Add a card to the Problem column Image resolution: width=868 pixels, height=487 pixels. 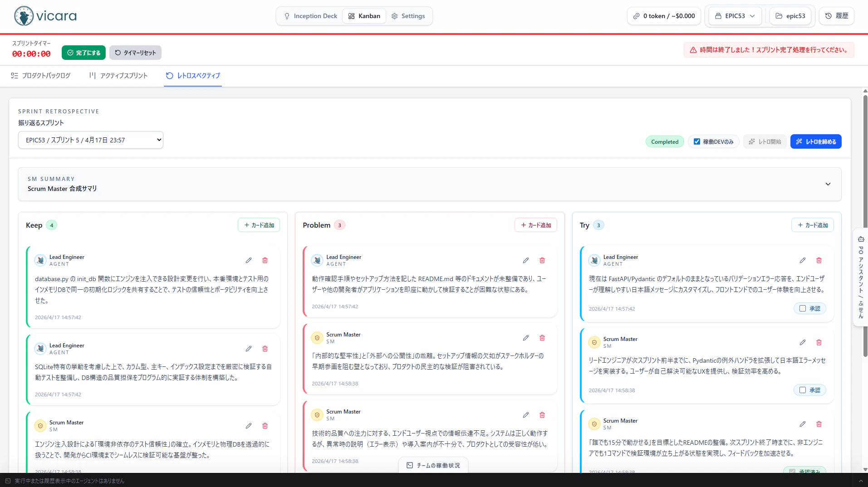[536, 225]
